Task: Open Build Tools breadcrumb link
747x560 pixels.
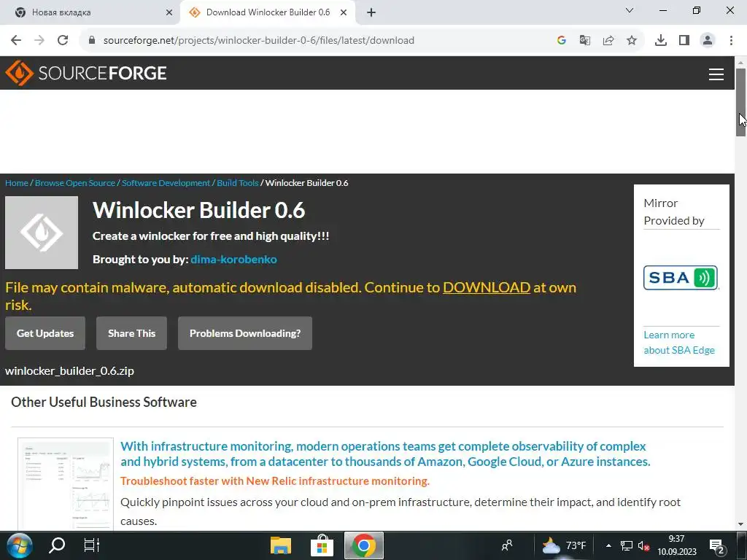Action: tap(237, 183)
